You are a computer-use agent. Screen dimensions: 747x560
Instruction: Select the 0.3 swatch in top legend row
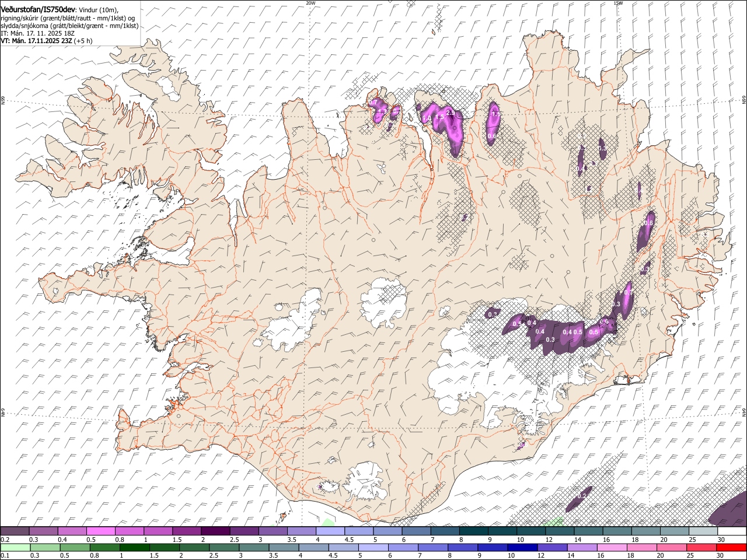(43, 531)
